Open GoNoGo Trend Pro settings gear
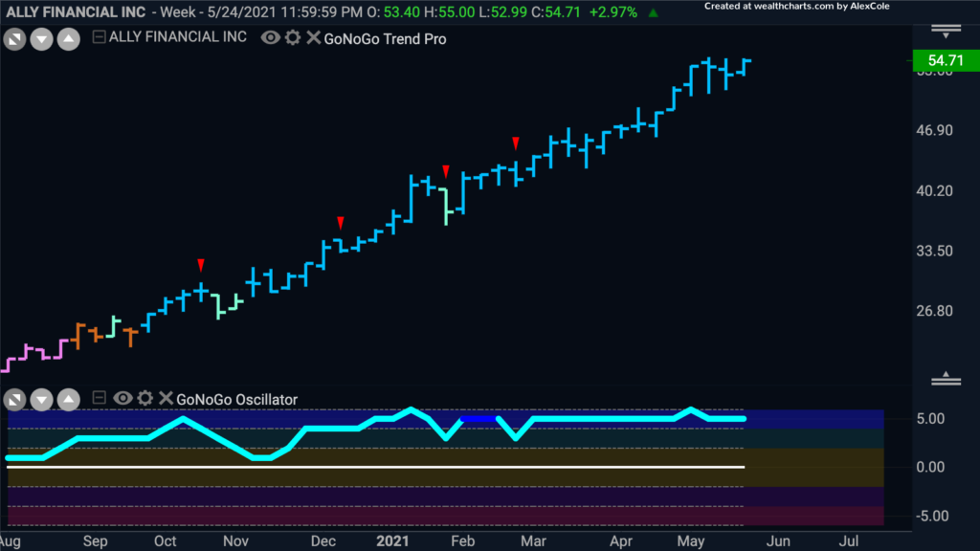Screen dimensions: 980x551 [293, 37]
